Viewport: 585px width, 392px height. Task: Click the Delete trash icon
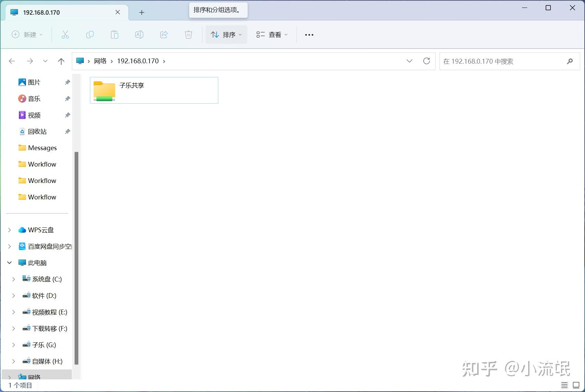[x=188, y=35]
